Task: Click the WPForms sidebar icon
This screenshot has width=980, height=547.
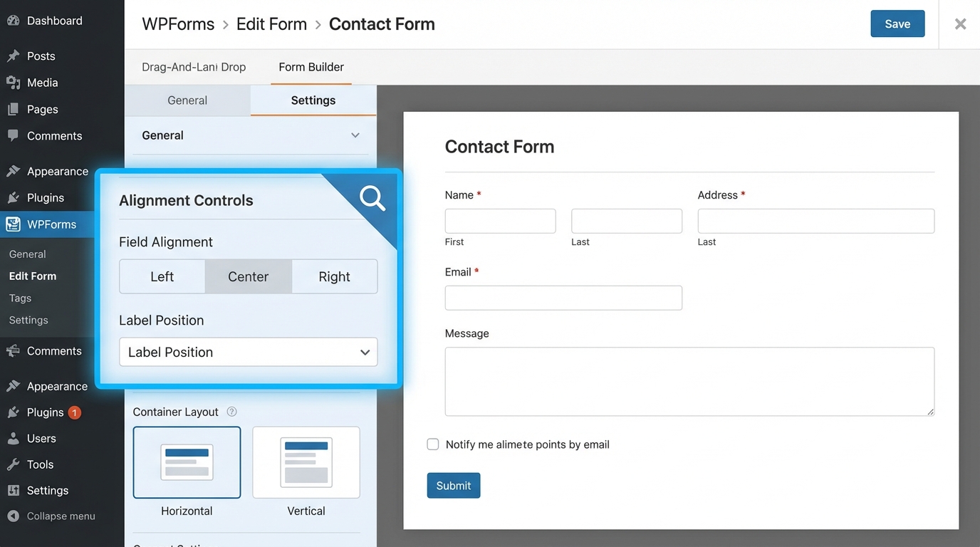Action: [x=15, y=224]
